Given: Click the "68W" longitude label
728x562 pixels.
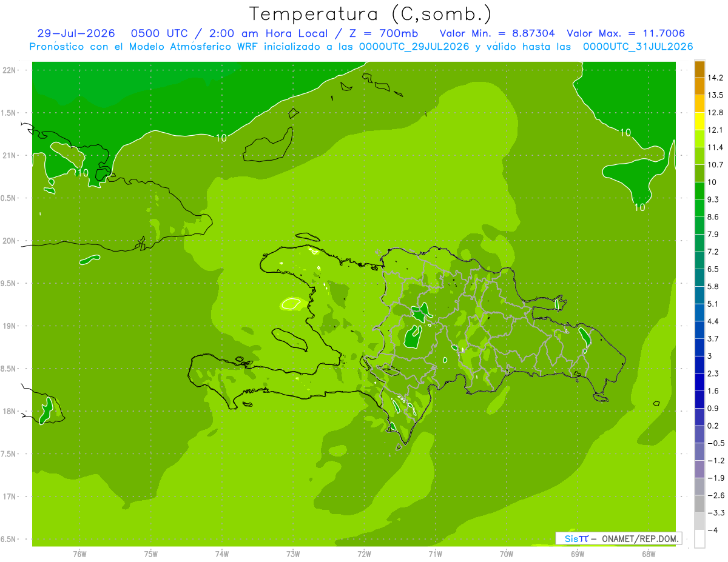Looking at the screenshot, I should [649, 554].
